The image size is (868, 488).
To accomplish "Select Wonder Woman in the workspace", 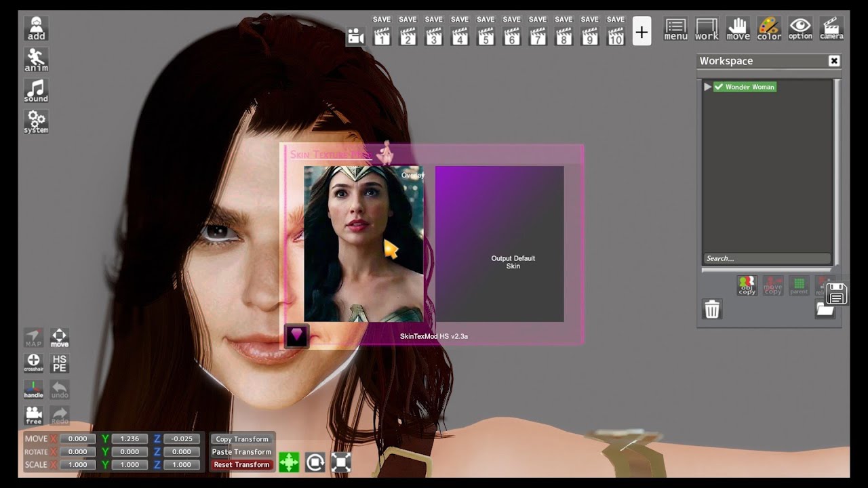I will 749,87.
